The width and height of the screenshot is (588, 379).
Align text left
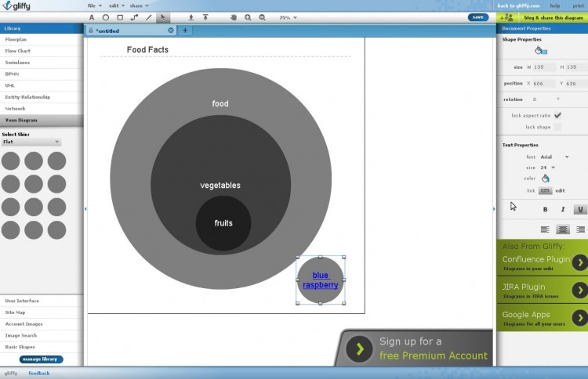pyautogui.click(x=545, y=229)
